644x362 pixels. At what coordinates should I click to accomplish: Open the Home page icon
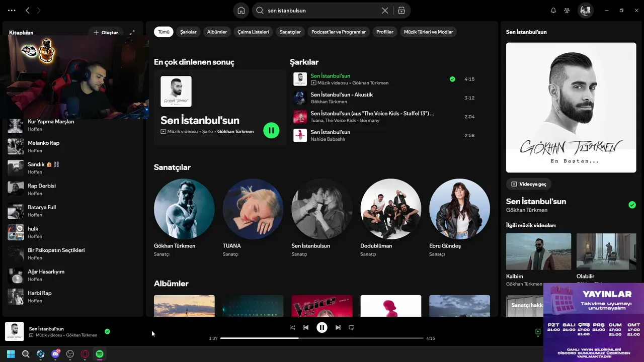point(242,10)
